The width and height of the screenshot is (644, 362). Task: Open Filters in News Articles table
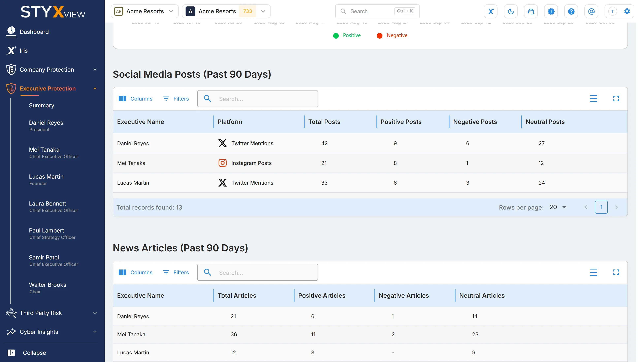(176, 272)
